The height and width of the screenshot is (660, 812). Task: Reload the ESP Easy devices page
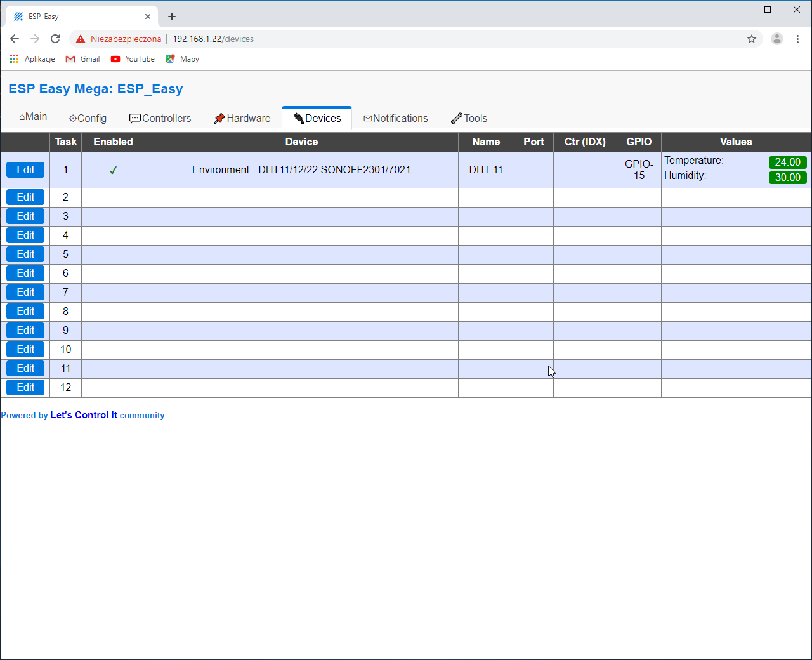tap(55, 39)
